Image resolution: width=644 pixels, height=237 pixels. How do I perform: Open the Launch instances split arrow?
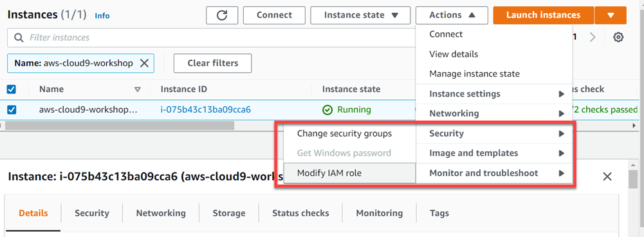click(x=611, y=15)
